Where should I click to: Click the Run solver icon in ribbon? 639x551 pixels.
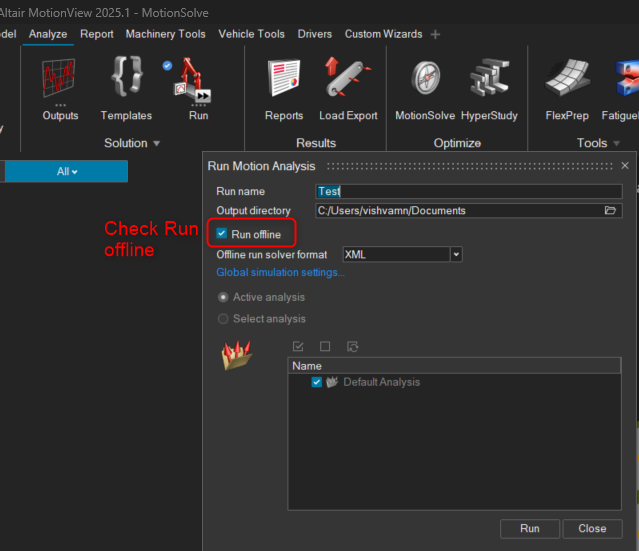[x=192, y=79]
